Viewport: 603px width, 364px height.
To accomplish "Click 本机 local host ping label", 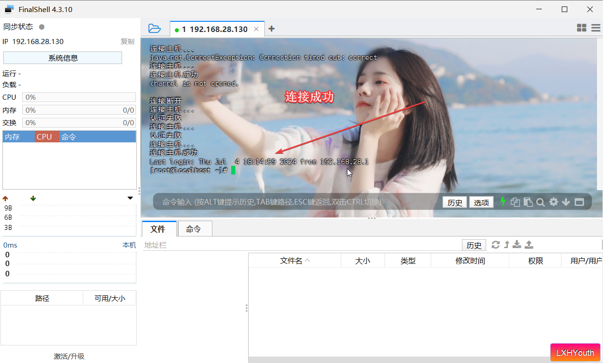I will [129, 245].
